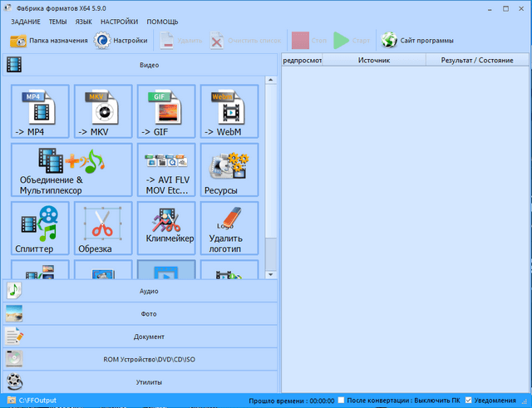This screenshot has height=408, width=532.
Task: Toggle После конвертации: Выключить ПК checkbox
Action: (x=341, y=401)
